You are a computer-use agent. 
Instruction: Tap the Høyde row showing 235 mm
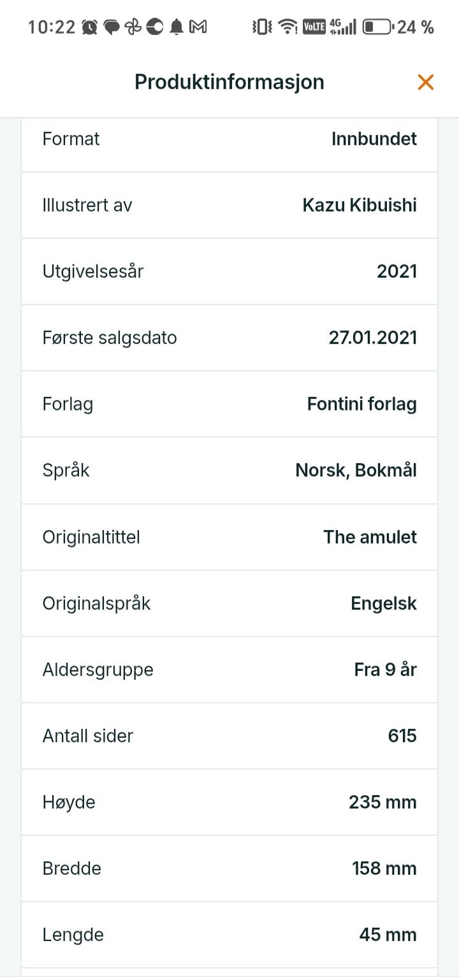coord(229,802)
